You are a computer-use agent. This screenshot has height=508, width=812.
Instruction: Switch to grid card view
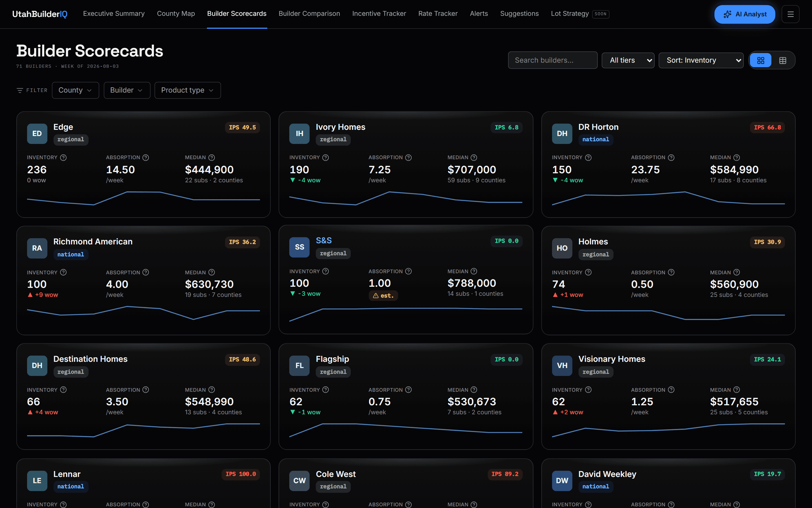click(760, 60)
